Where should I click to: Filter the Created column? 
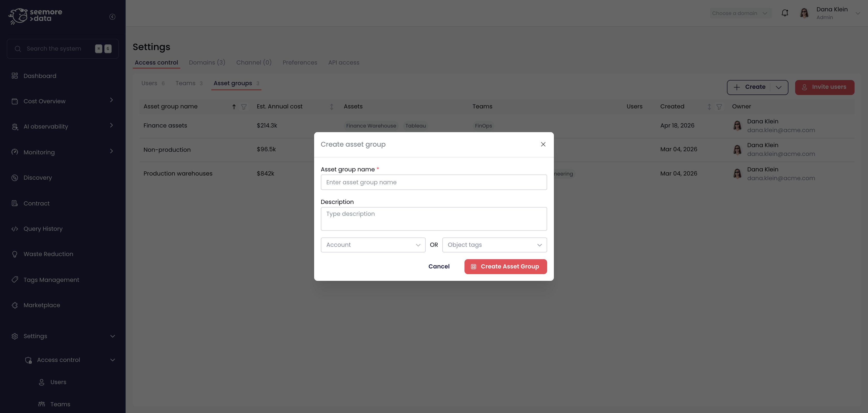click(719, 107)
